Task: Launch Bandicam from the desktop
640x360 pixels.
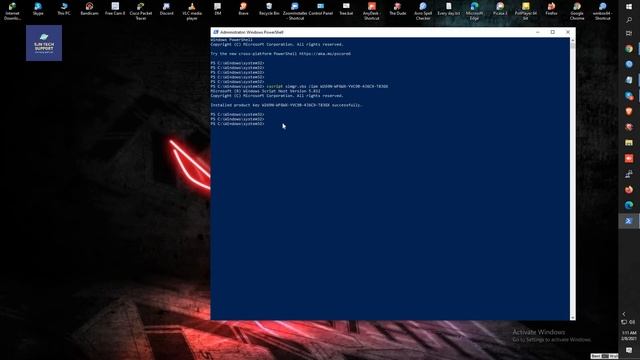Action: coord(89,9)
